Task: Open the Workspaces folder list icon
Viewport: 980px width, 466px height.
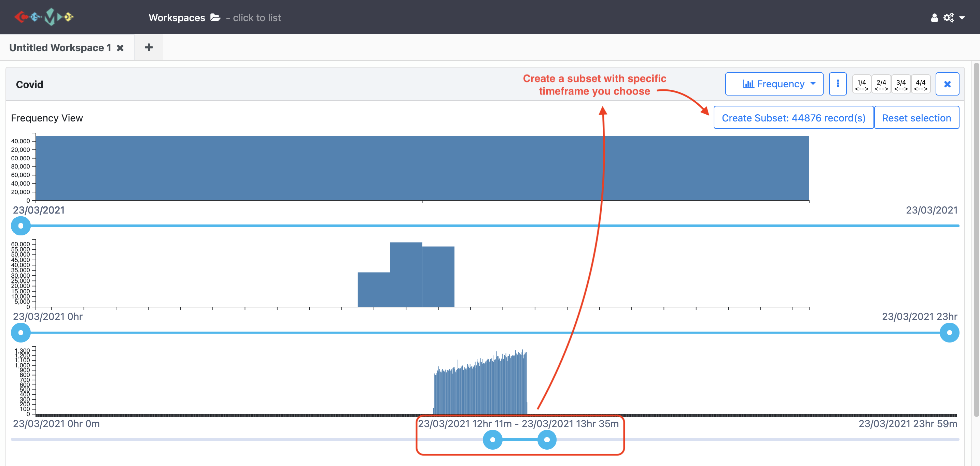Action: 215,17
